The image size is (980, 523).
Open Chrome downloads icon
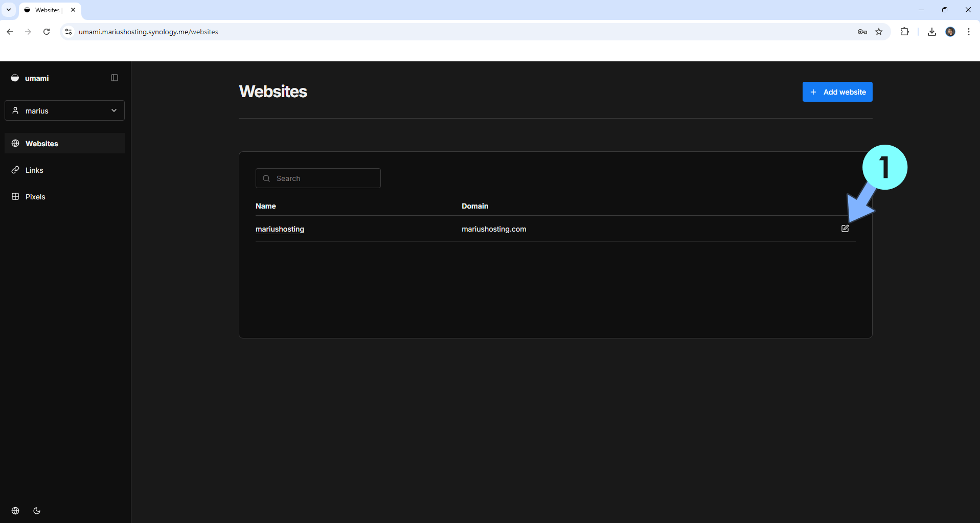[931, 32]
